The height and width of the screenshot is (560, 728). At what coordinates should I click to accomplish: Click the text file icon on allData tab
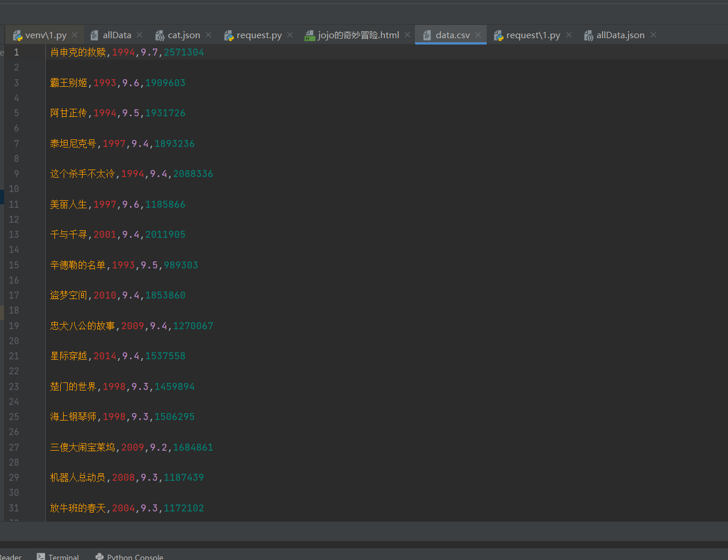click(93, 35)
